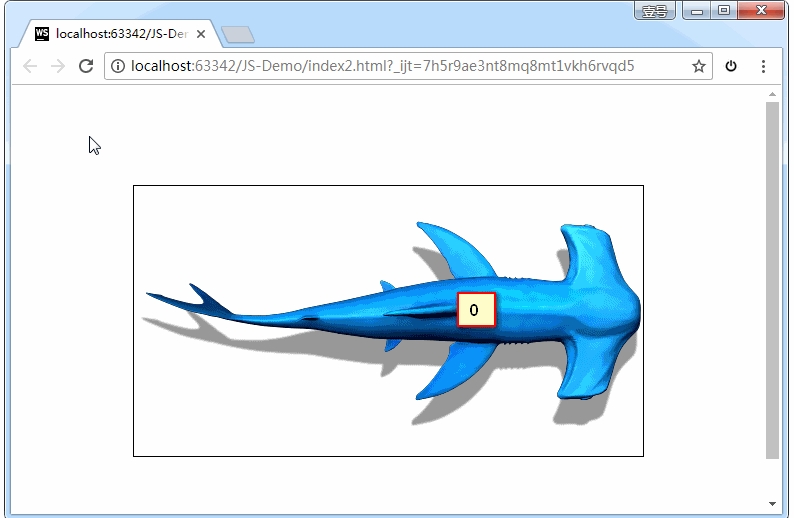Open a new tab with the blank tab button
This screenshot has height=518, width=794.
point(238,35)
